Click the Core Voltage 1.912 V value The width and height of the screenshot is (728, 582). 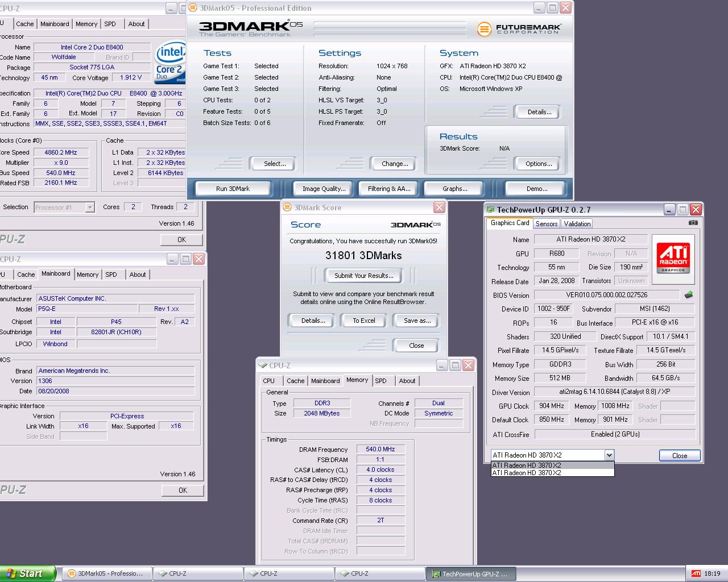[131, 77]
